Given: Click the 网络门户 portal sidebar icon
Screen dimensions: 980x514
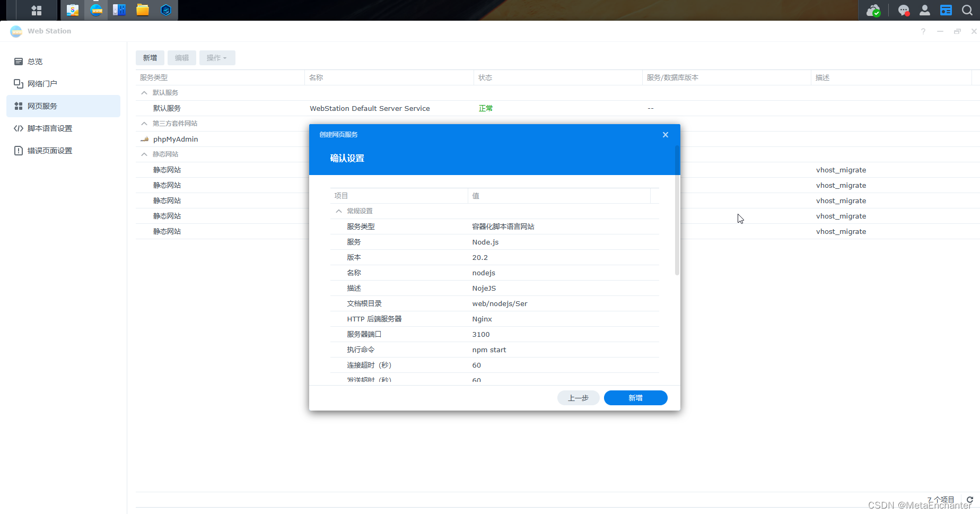Looking at the screenshot, I should click(x=19, y=84).
